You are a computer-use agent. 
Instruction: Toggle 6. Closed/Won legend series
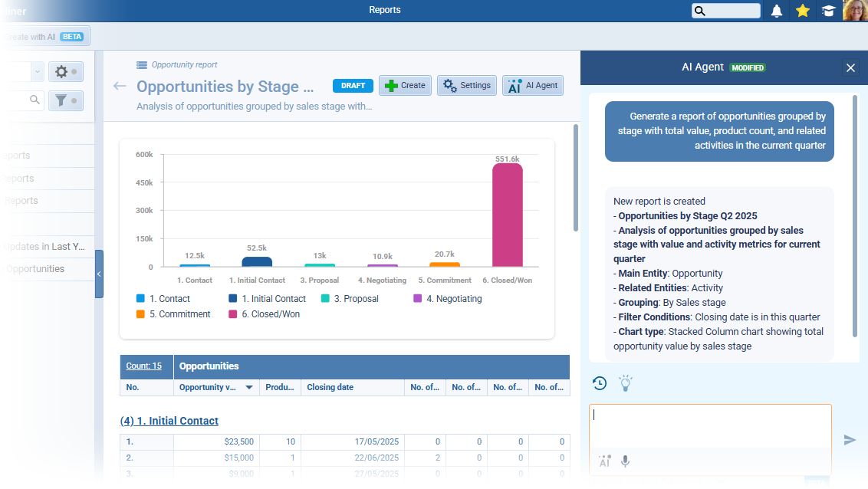264,314
